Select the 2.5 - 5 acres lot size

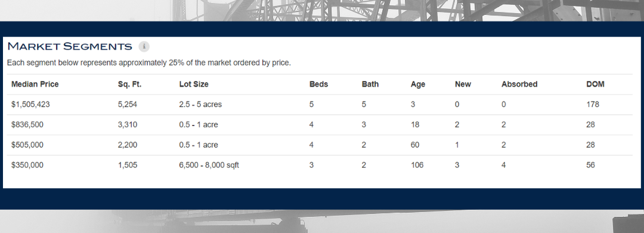(x=200, y=105)
